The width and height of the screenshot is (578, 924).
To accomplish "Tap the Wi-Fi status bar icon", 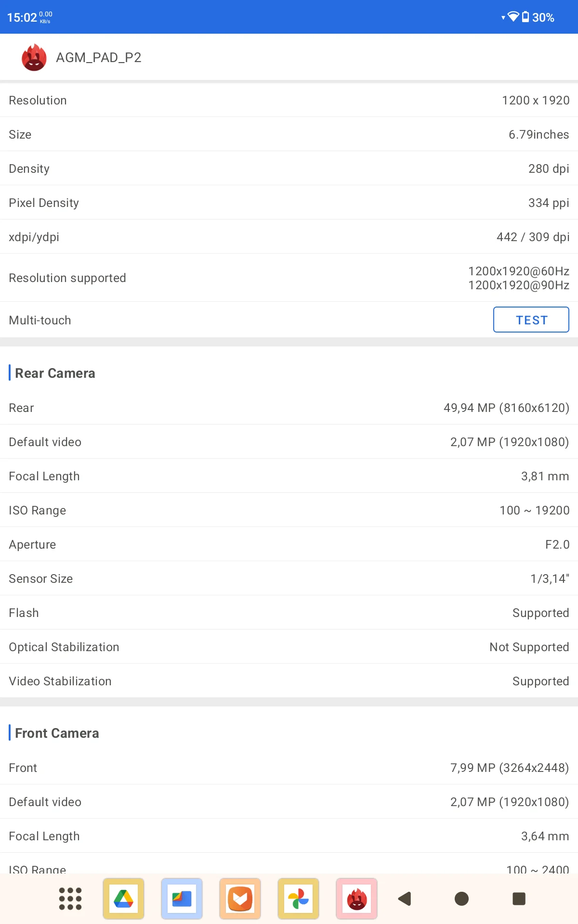I will 513,17.
